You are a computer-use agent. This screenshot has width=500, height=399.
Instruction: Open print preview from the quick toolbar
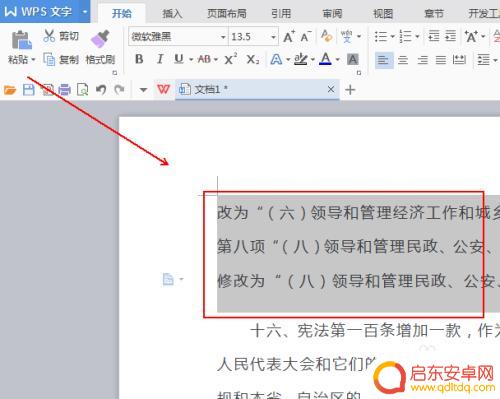(x=82, y=90)
